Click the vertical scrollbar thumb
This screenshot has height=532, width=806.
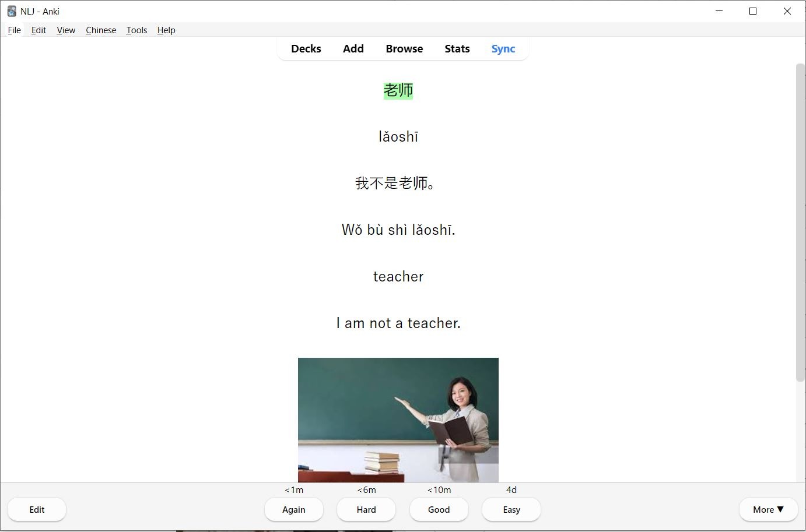point(800,223)
